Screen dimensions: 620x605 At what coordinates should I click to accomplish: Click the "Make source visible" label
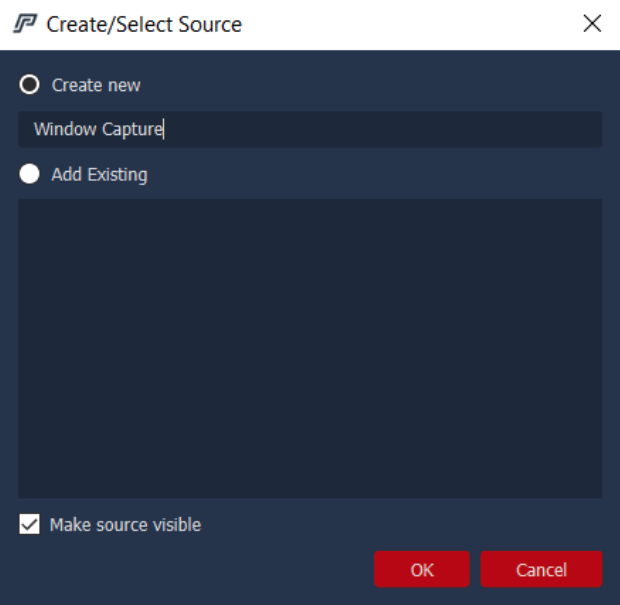125,524
